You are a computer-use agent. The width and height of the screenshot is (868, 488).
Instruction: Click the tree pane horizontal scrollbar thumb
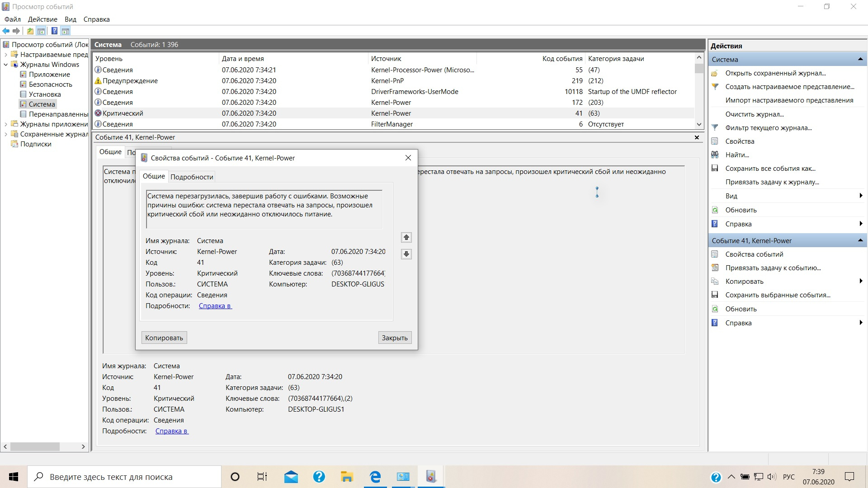35,446
